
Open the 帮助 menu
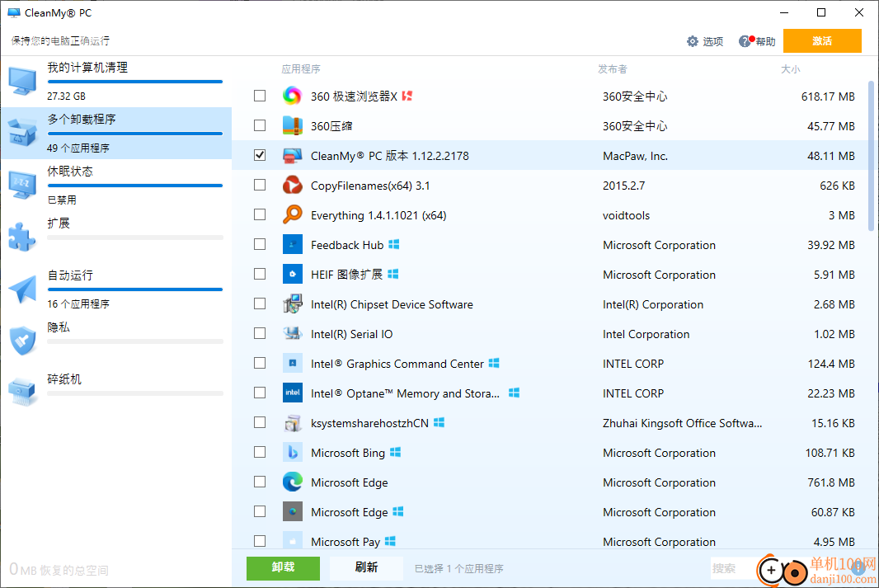[757, 41]
